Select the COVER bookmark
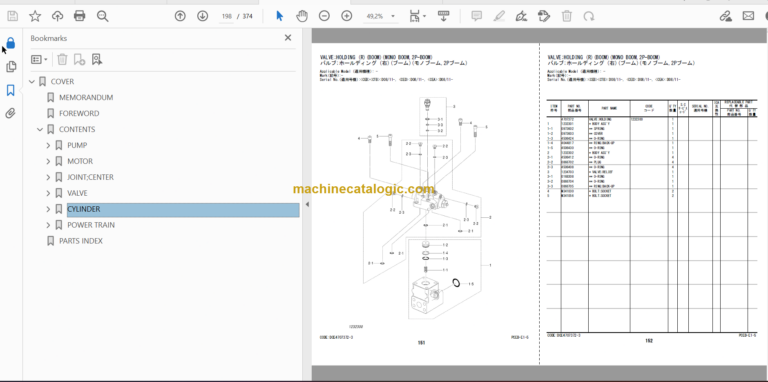The width and height of the screenshot is (768, 382). [62, 81]
